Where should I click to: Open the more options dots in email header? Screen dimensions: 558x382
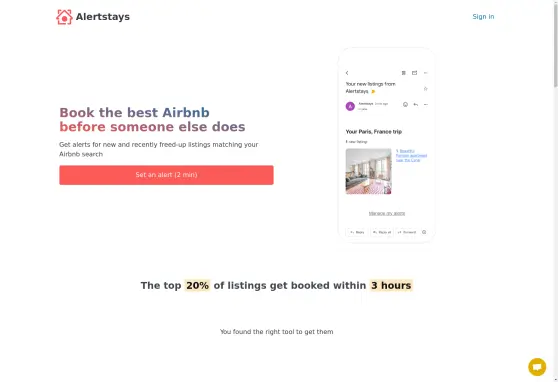tap(425, 73)
